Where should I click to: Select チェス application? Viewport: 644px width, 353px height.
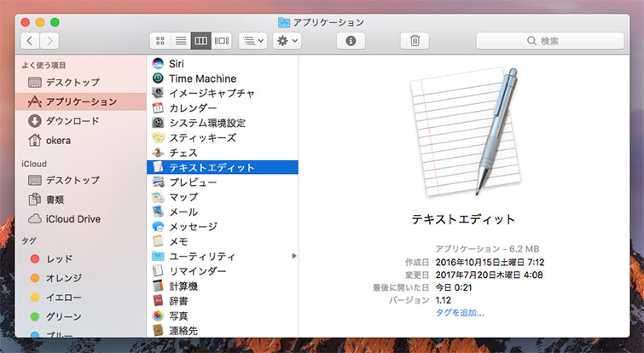(223, 153)
